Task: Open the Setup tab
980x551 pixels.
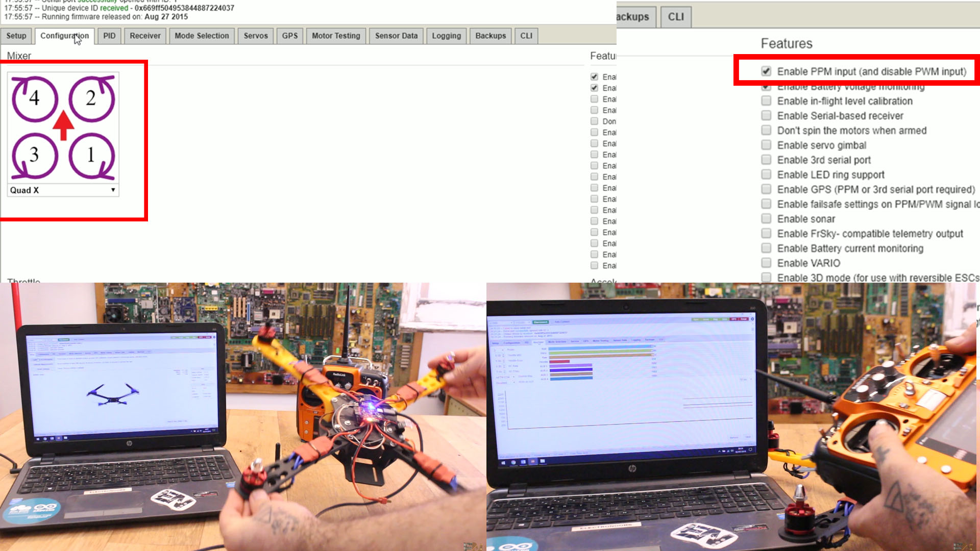Action: coord(16,36)
